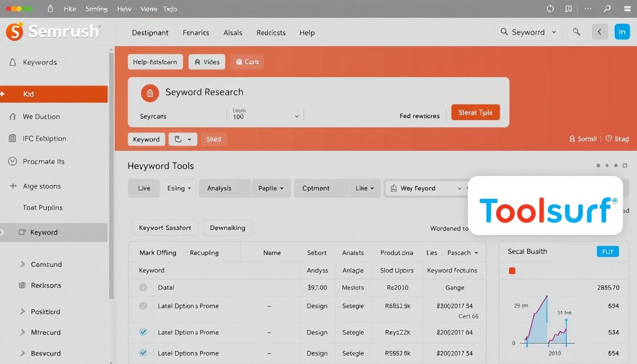
Task: Click the orange Steral Tpls button
Action: coord(475,112)
